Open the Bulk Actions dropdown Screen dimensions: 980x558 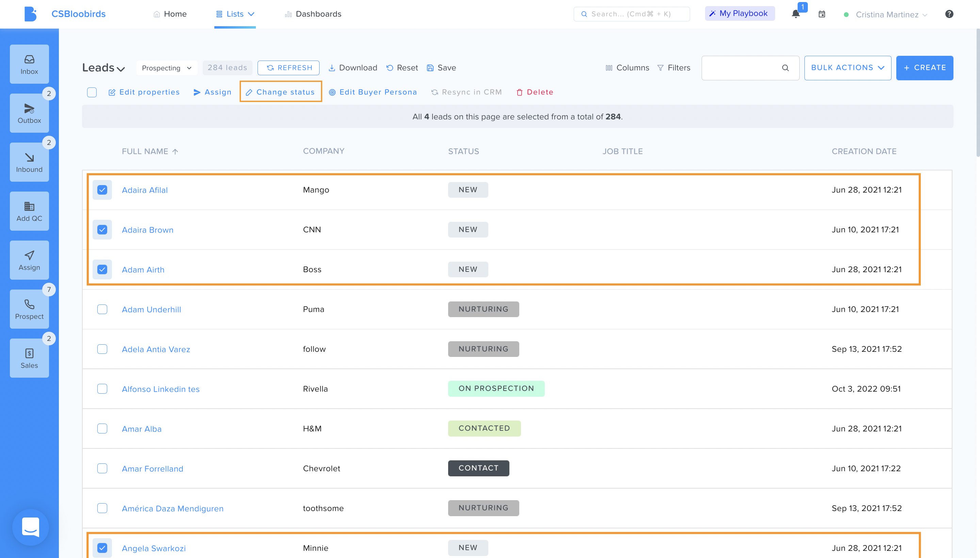pos(848,68)
